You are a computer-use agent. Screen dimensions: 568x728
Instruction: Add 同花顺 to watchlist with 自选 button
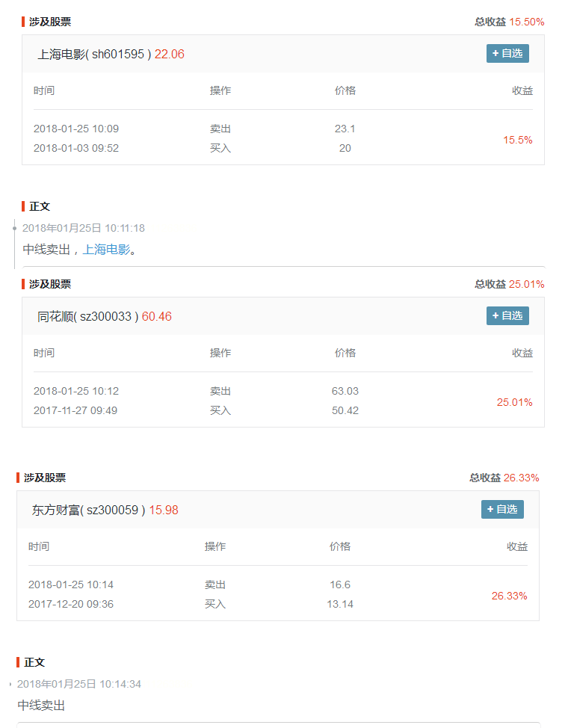coord(507,315)
